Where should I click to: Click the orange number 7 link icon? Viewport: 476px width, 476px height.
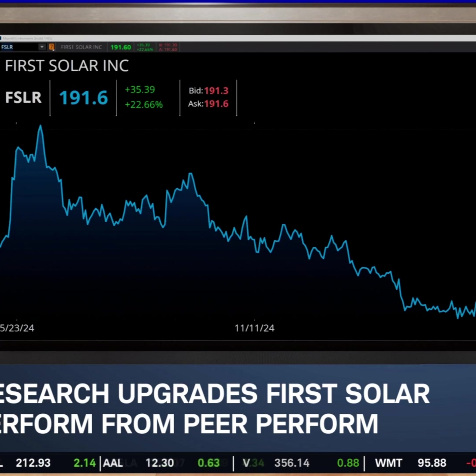click(x=52, y=47)
